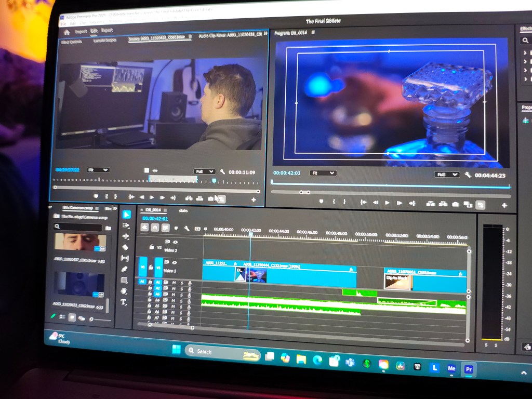Mute audio track A1
The width and height of the screenshot is (532, 399).
coord(174,282)
